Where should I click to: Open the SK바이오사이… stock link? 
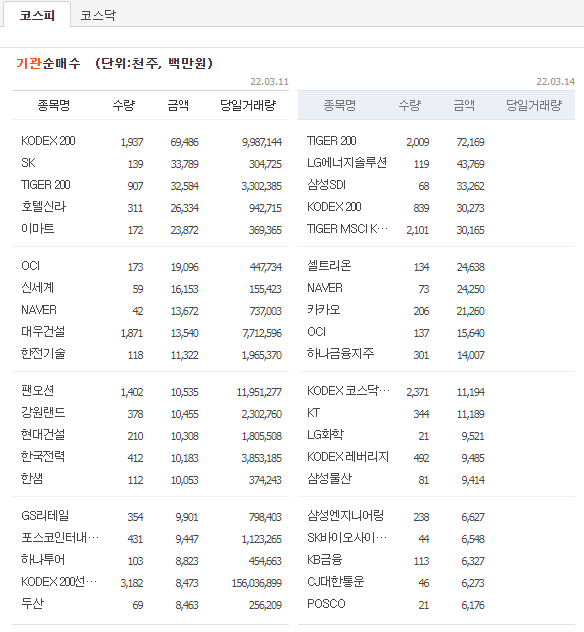click(347, 538)
